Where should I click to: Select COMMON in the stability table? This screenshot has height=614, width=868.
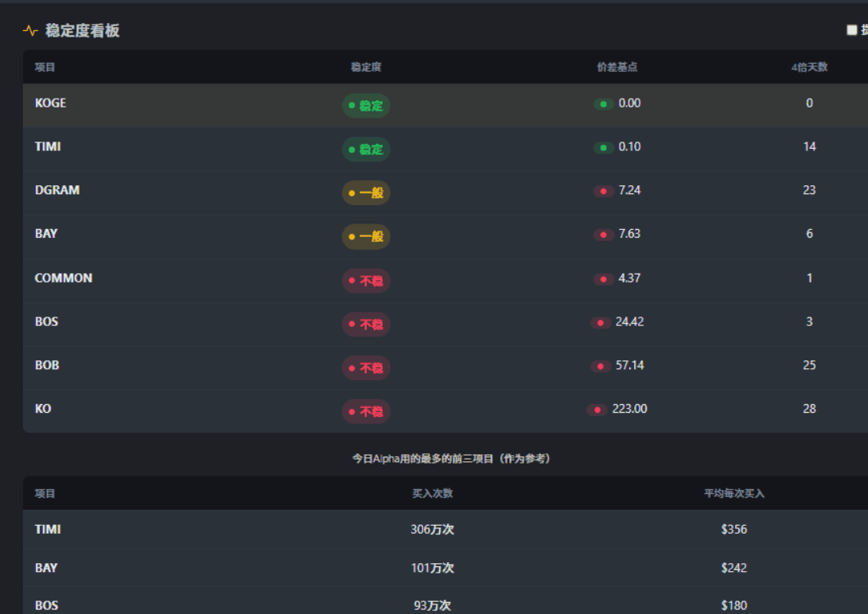click(x=64, y=278)
